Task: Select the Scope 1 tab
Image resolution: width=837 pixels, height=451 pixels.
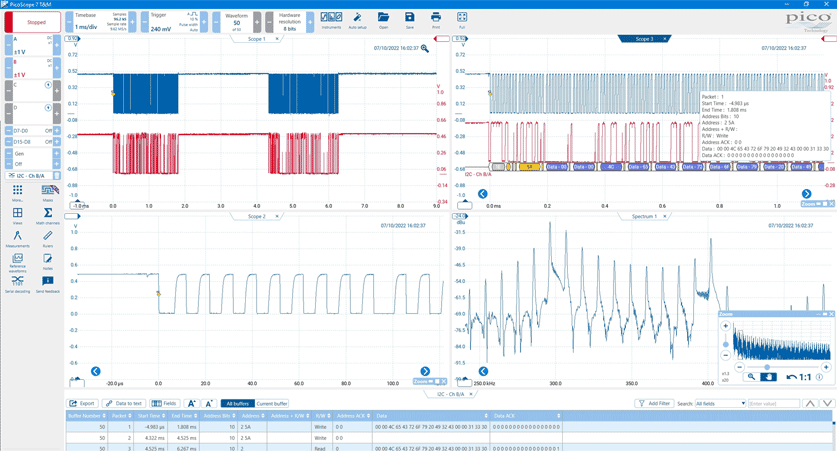Action: [256, 39]
